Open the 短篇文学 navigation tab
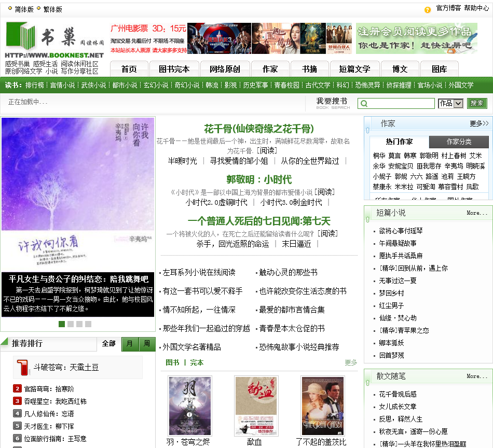Image resolution: width=493 pixels, height=448 pixels. [x=354, y=69]
